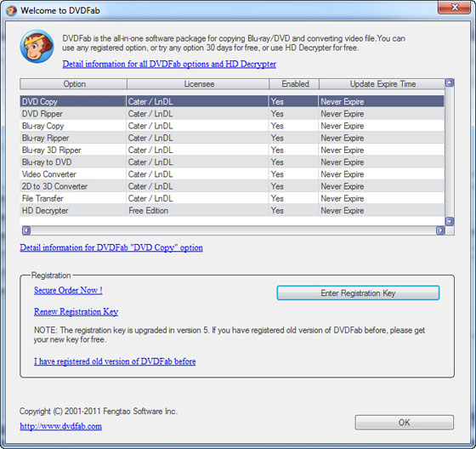Viewport: 476px width, 449px height.
Task: Select the Blu-ray Copy option
Action: click(232, 126)
